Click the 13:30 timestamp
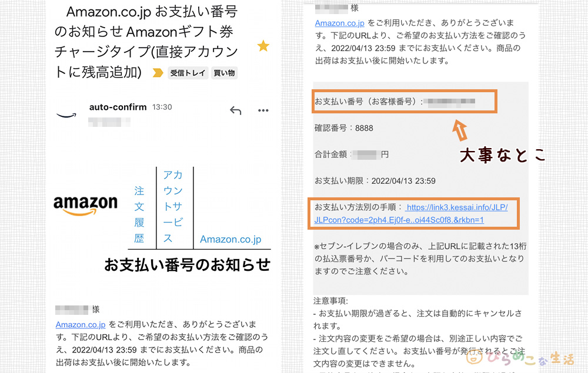The image size is (588, 373). pyautogui.click(x=162, y=107)
